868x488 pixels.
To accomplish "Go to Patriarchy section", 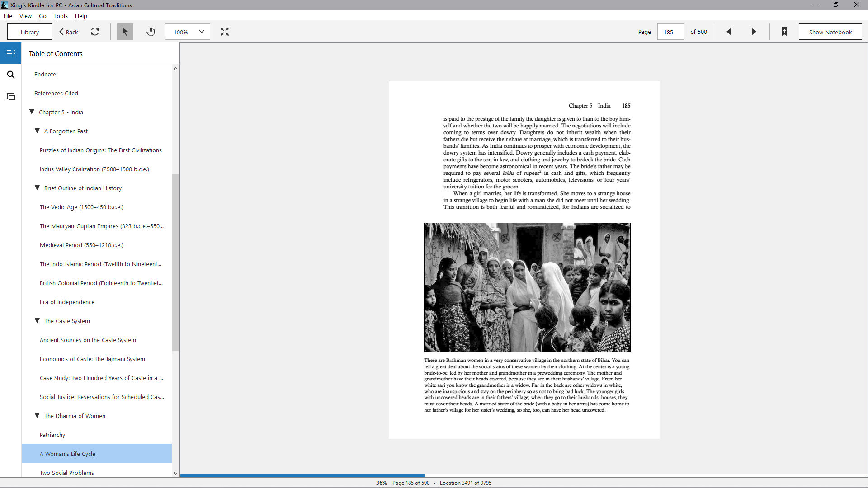I will [x=97, y=435].
